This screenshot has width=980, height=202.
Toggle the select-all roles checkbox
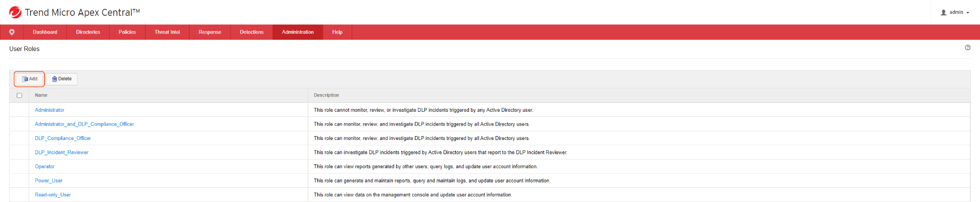19,96
